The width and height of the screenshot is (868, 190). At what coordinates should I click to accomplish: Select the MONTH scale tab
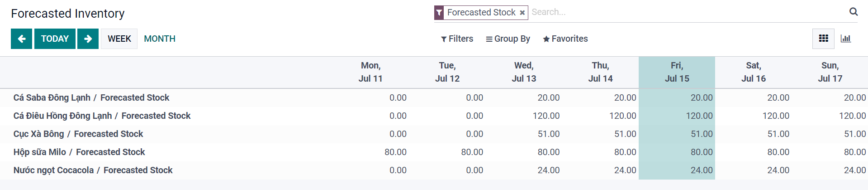(159, 39)
